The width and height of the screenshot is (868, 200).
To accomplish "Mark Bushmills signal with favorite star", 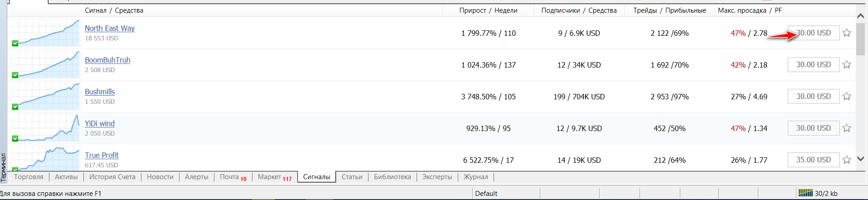I will click(847, 96).
